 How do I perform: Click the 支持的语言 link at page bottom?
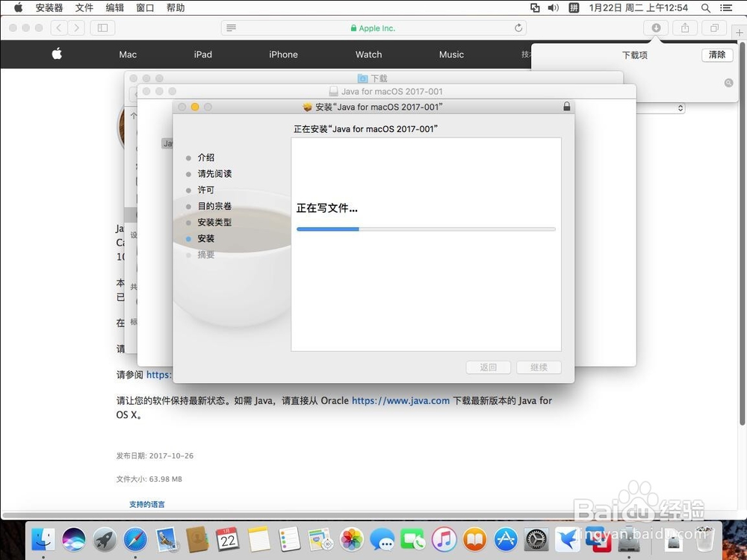point(146,504)
